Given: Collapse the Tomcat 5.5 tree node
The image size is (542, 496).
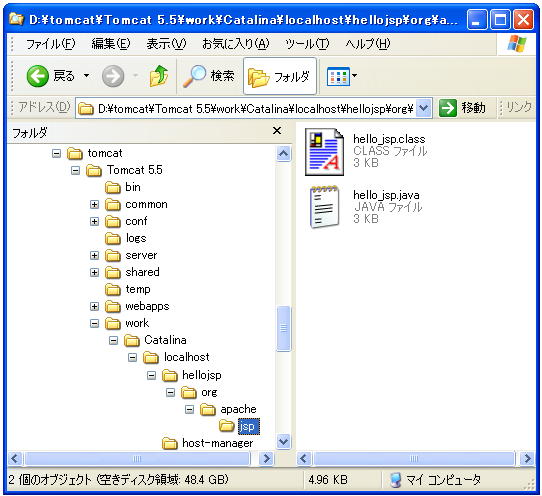Looking at the screenshot, I should coord(75,170).
